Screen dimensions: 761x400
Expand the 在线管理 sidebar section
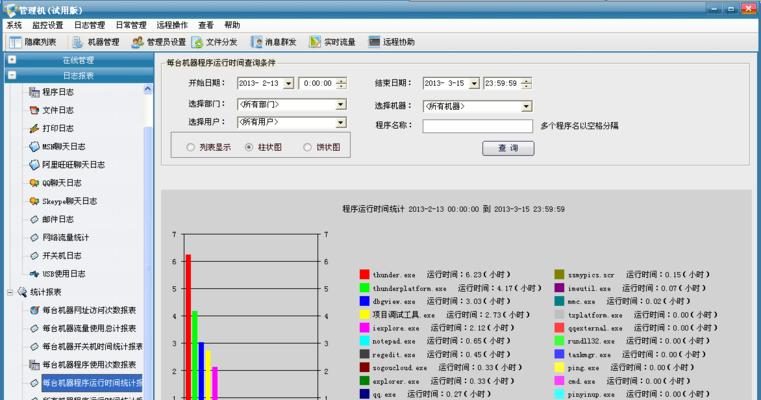[x=12, y=60]
